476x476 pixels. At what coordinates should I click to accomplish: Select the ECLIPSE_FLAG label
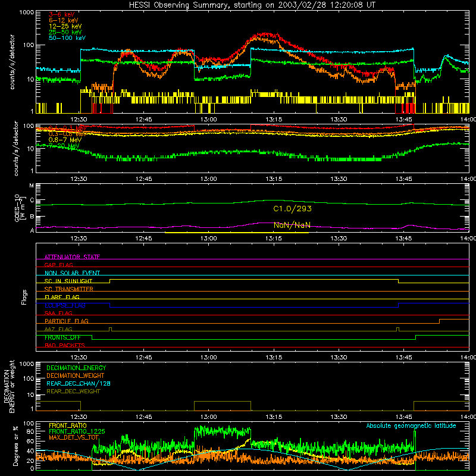click(65, 305)
